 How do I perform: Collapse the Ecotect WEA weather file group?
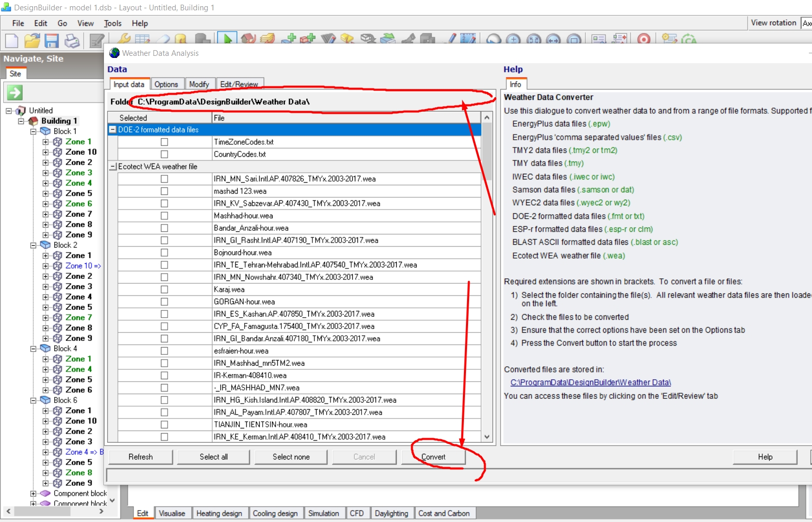(113, 167)
